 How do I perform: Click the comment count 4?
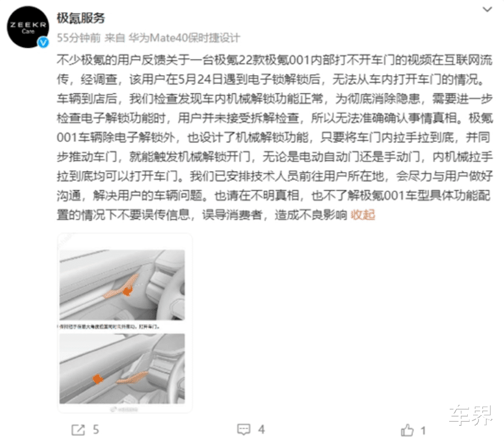coord(262,429)
